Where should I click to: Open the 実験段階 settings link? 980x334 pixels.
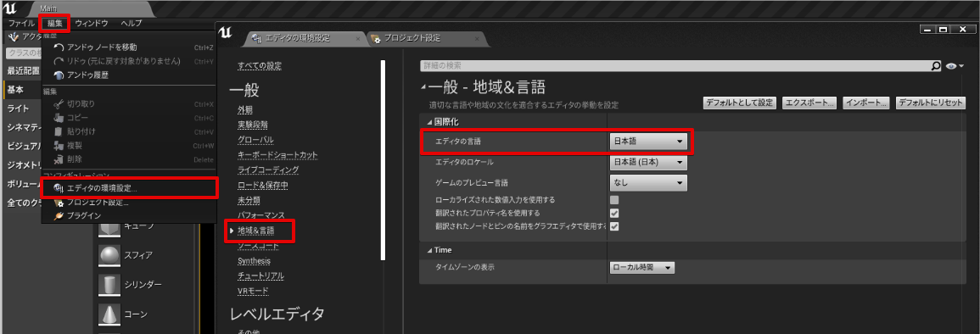pyautogui.click(x=253, y=125)
